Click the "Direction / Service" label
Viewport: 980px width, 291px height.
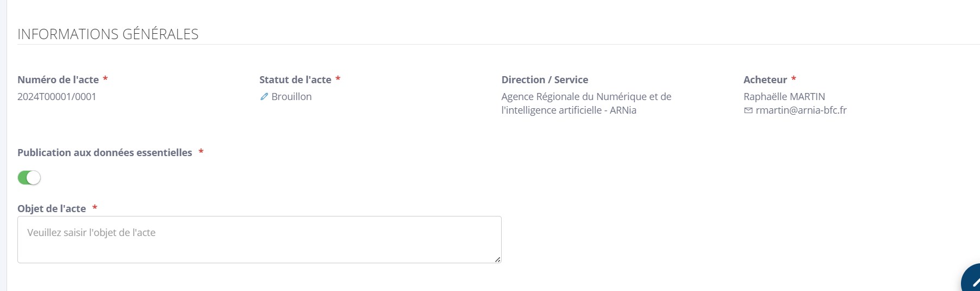[x=545, y=80]
